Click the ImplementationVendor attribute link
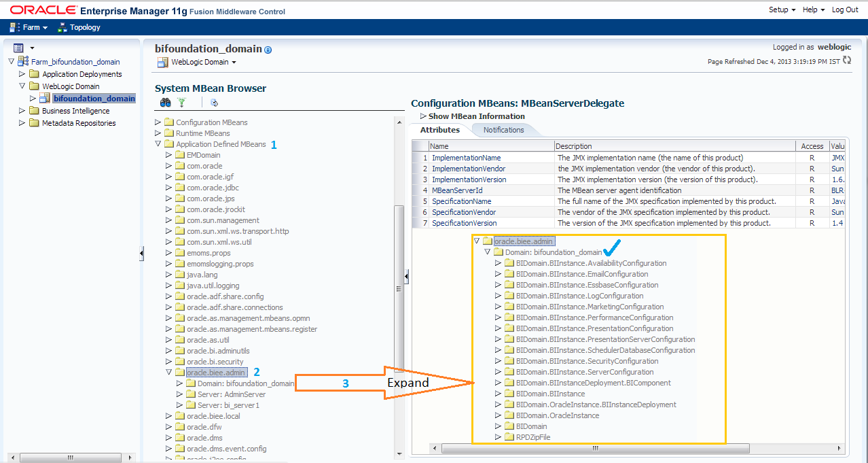Screen dimensions: 868x463 (469, 169)
